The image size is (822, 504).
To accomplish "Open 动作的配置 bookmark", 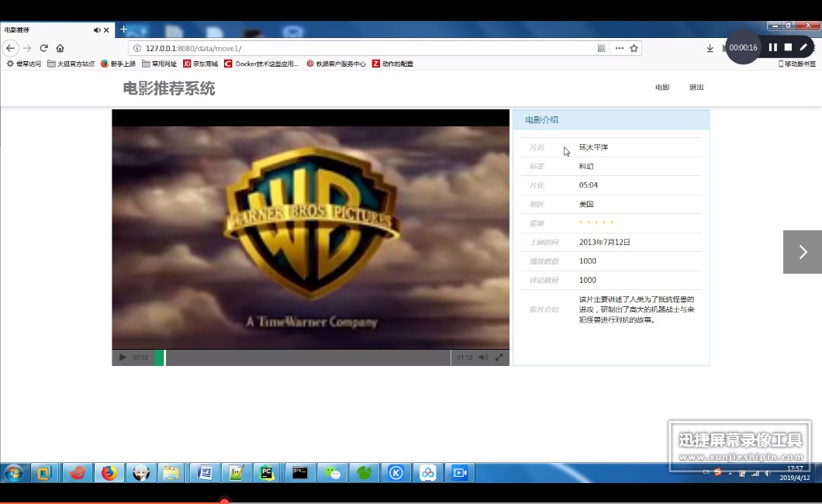I will point(392,64).
